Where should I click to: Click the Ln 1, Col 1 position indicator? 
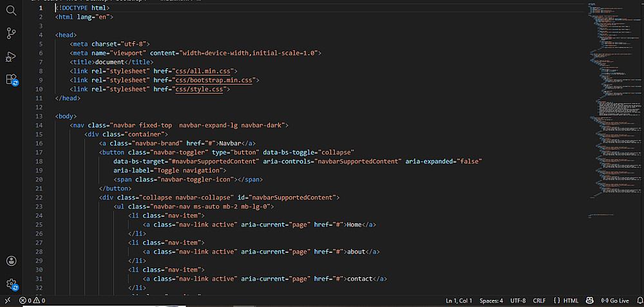point(459,301)
